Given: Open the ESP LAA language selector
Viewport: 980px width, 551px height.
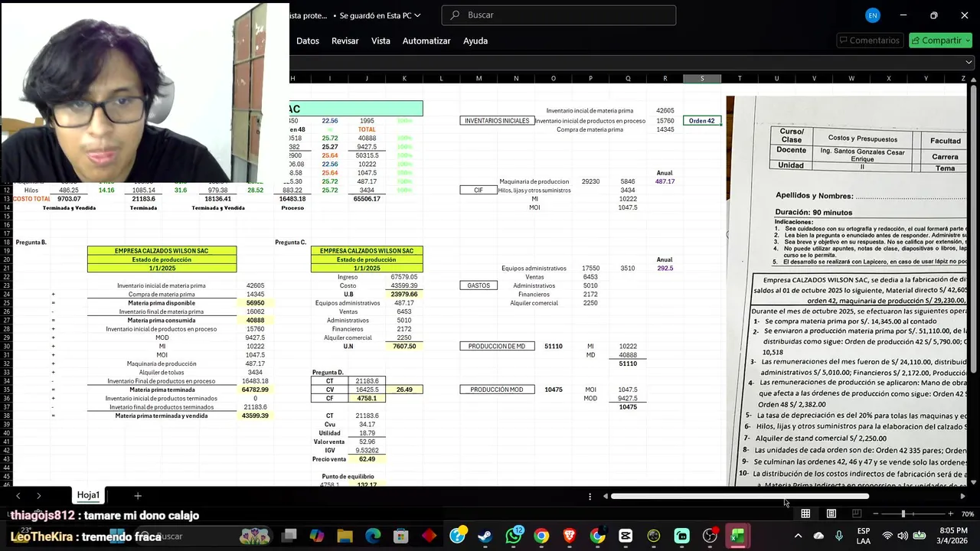Looking at the screenshot, I should (x=864, y=536).
